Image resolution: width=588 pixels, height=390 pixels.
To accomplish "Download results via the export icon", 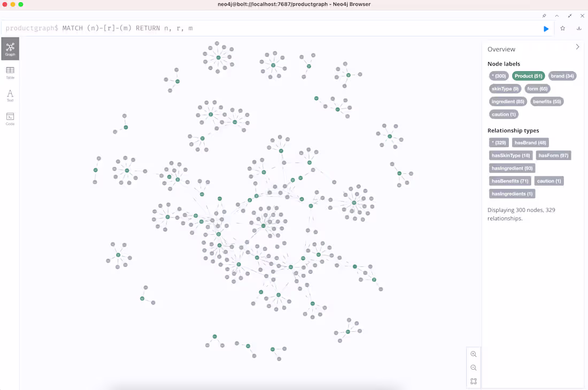I will point(579,28).
